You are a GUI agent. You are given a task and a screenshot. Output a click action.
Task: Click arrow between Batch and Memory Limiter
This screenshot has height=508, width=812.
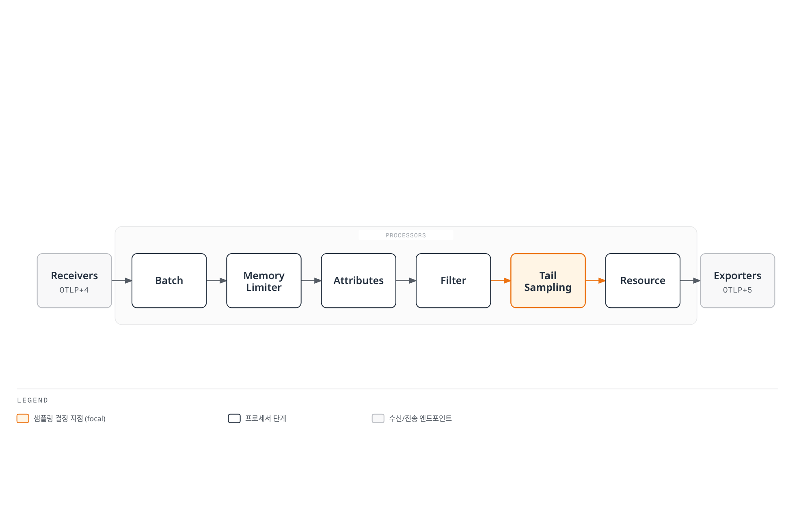216,281
